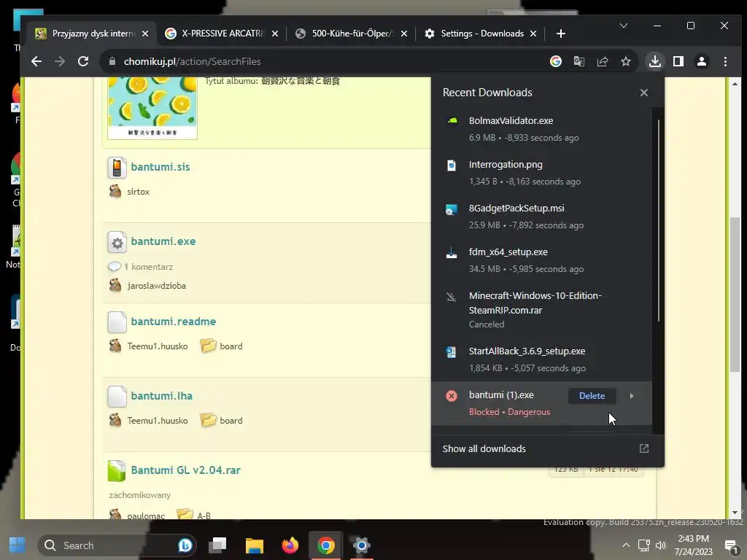
Task: Click the taskbar Search box
Action: pos(117,545)
